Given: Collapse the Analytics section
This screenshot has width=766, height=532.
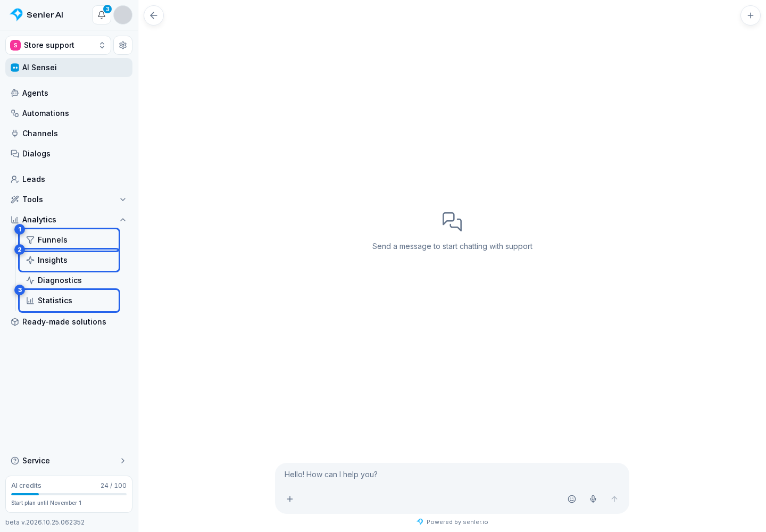Looking at the screenshot, I should pyautogui.click(x=69, y=220).
